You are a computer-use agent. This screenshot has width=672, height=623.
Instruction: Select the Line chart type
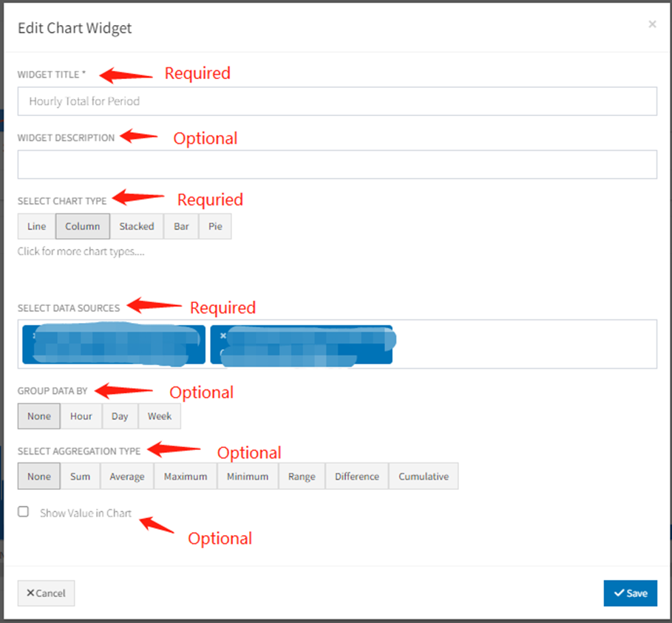click(x=36, y=226)
